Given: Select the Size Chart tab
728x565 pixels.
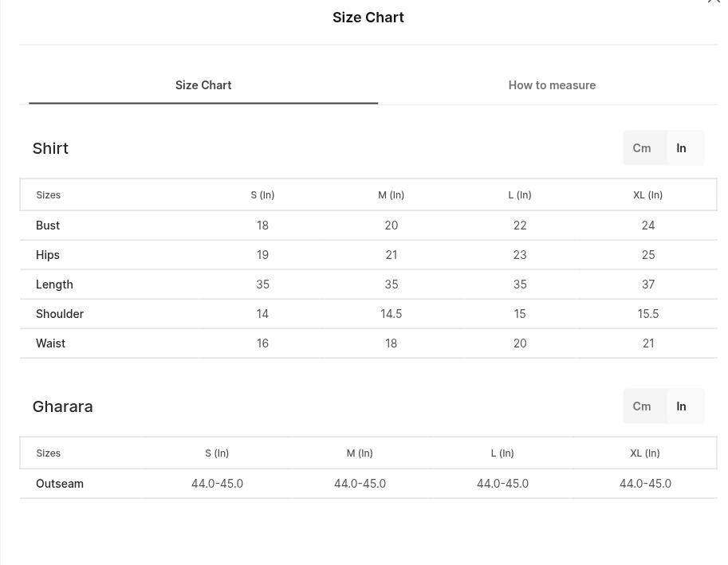Looking at the screenshot, I should click(x=203, y=85).
